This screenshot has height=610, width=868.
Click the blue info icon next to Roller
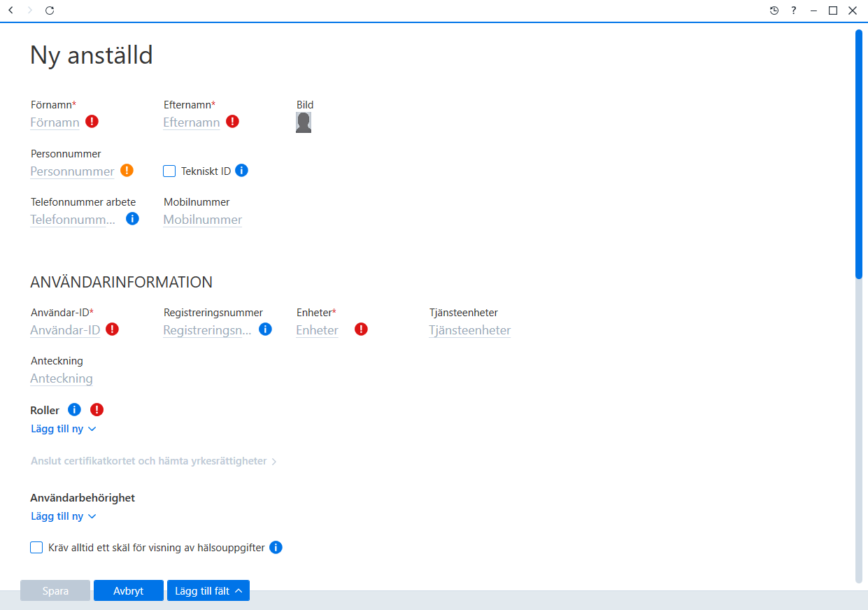tap(74, 409)
